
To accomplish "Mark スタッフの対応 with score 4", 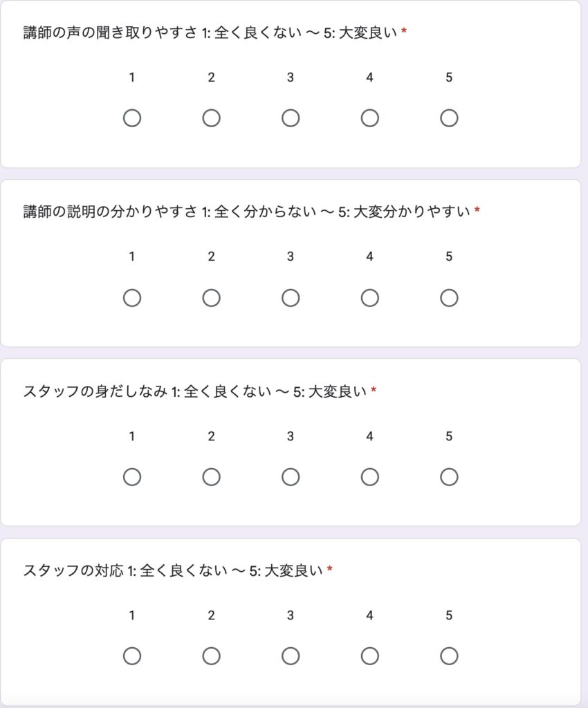I will pyautogui.click(x=370, y=656).
